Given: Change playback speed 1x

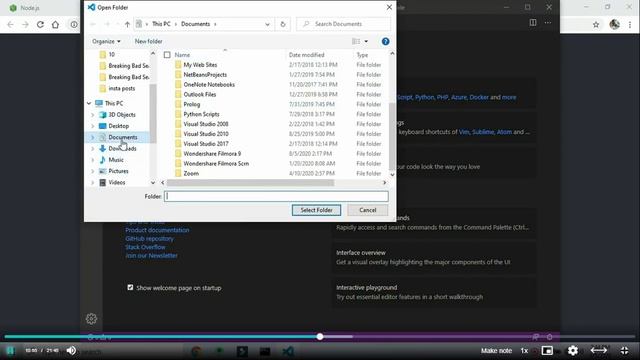Looking at the screenshot, I should [x=524, y=351].
